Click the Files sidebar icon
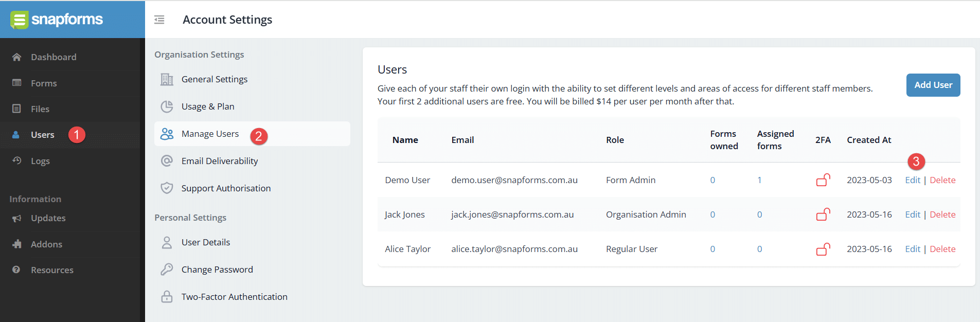This screenshot has width=980, height=322. click(17, 109)
